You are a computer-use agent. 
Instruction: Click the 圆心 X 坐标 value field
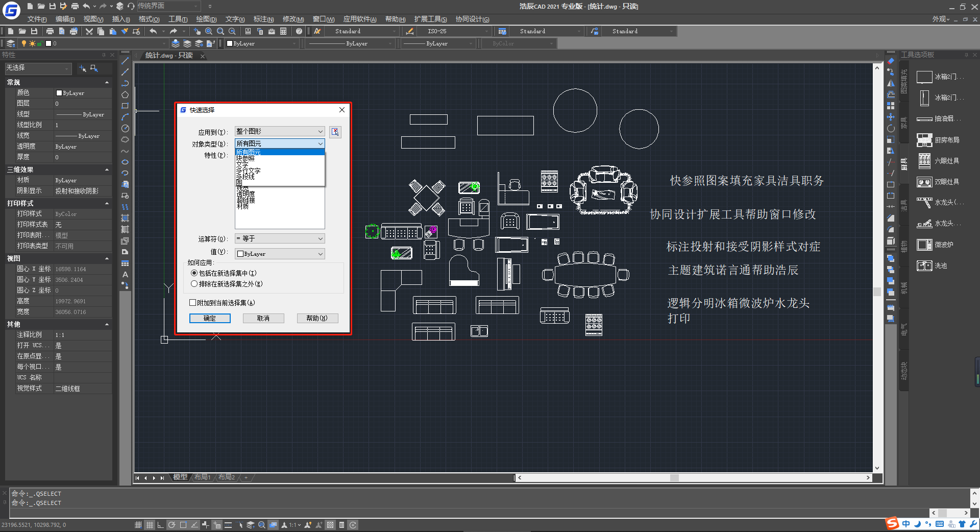[x=83, y=269]
